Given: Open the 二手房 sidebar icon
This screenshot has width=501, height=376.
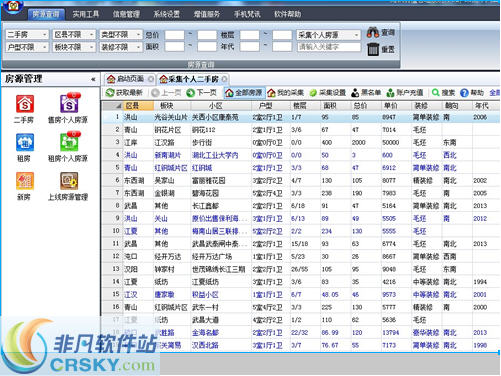Looking at the screenshot, I should pyautogui.click(x=24, y=104).
